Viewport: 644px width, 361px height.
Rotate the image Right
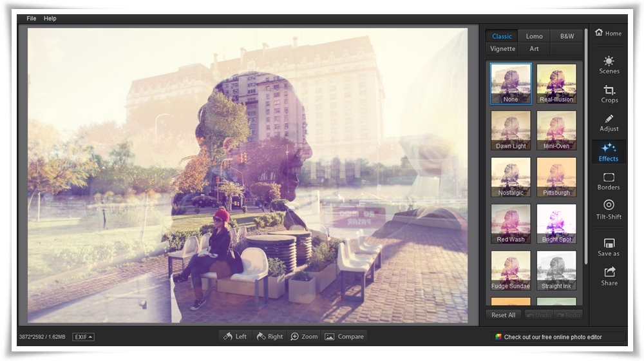(x=269, y=337)
